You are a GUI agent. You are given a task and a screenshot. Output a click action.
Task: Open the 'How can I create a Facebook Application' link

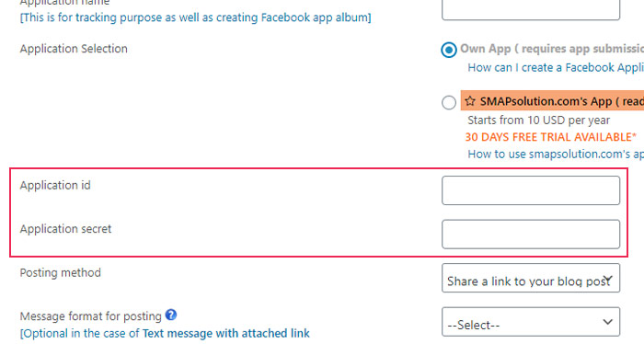point(556,68)
